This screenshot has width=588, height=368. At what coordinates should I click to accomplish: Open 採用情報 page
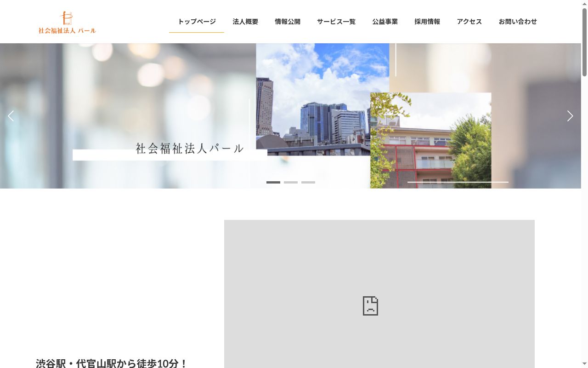(427, 22)
